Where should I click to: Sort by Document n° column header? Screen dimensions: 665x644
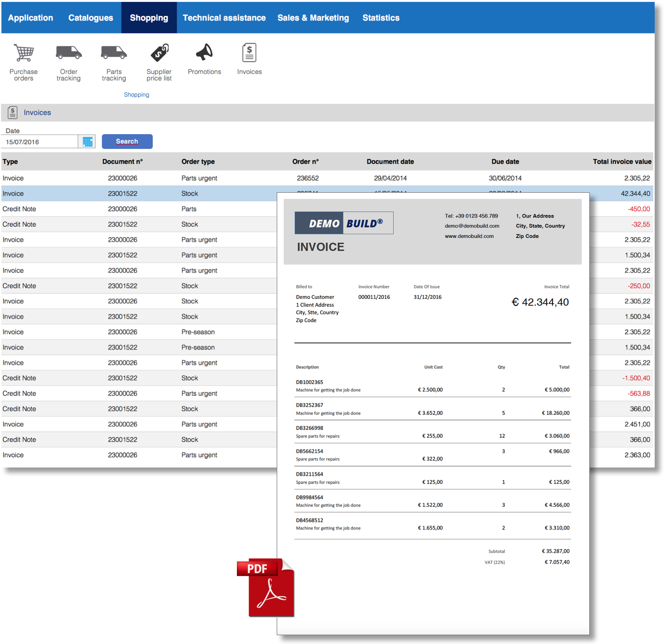click(x=122, y=162)
